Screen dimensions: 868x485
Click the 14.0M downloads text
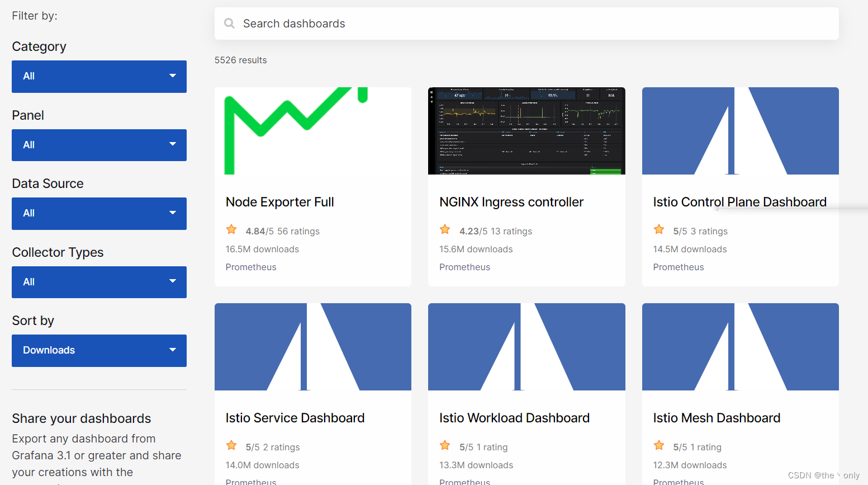click(262, 465)
